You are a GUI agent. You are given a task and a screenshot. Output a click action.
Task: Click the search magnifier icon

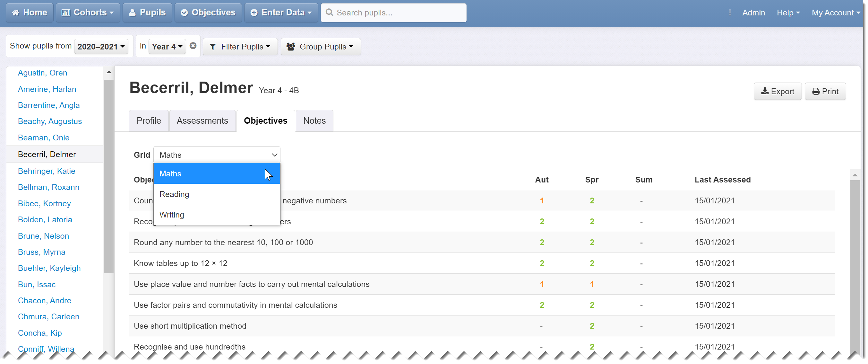(330, 13)
